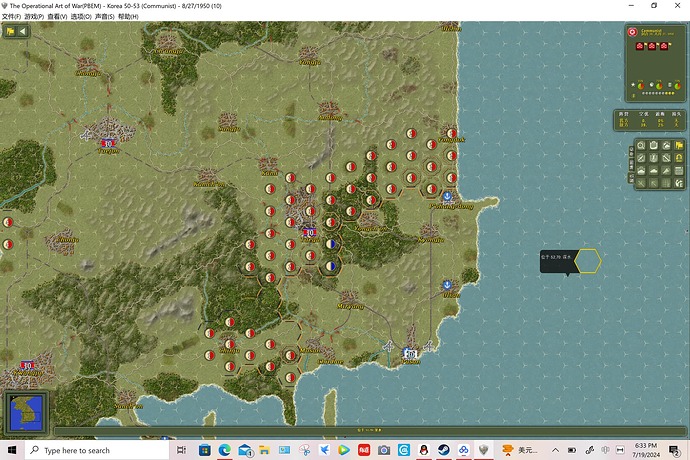This screenshot has height=460, width=690.
Task: Click the Windows Start button
Action: click(x=10, y=450)
